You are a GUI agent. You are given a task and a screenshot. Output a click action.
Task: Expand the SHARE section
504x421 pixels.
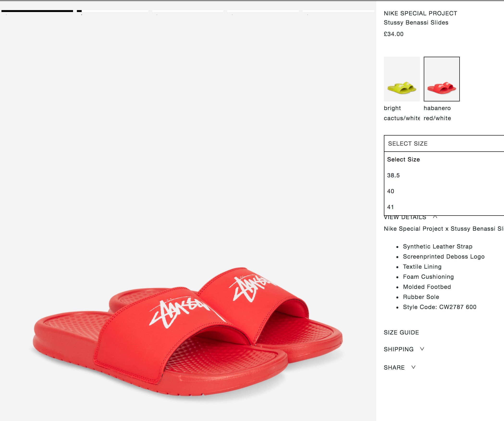point(400,367)
